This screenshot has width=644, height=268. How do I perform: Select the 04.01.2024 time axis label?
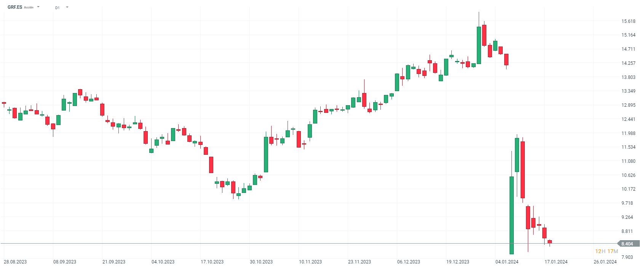pyautogui.click(x=507, y=262)
